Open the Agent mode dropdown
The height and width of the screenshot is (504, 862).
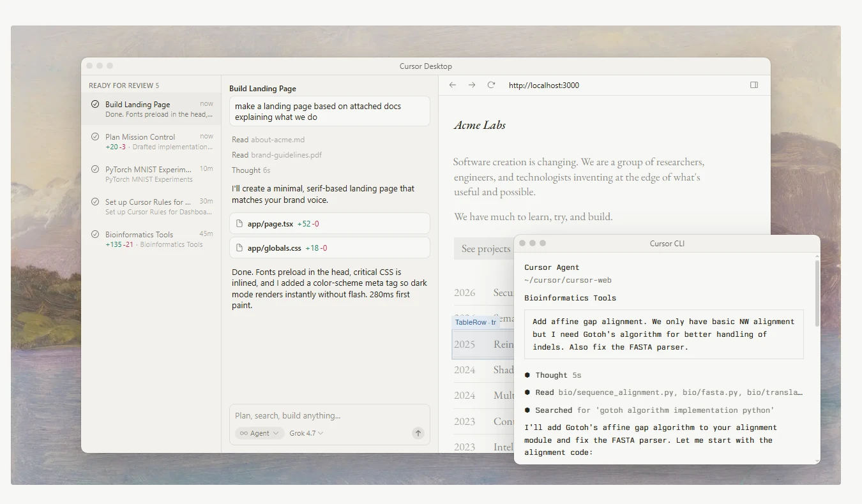pyautogui.click(x=259, y=433)
